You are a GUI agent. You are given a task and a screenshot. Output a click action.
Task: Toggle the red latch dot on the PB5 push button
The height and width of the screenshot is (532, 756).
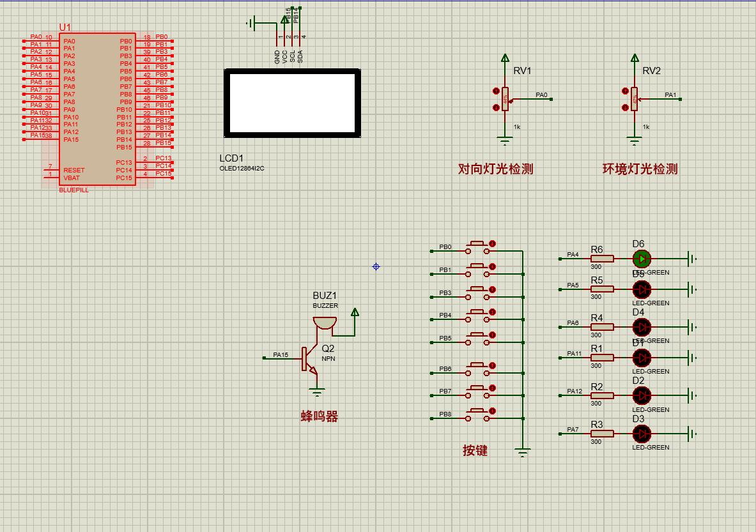click(492, 335)
